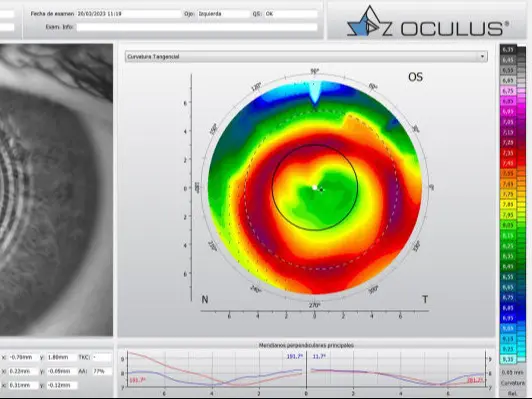Image resolution: width=532 pixels, height=399 pixels.
Task: Click the Meridianos perpendiculares principales title
Action: point(306,345)
